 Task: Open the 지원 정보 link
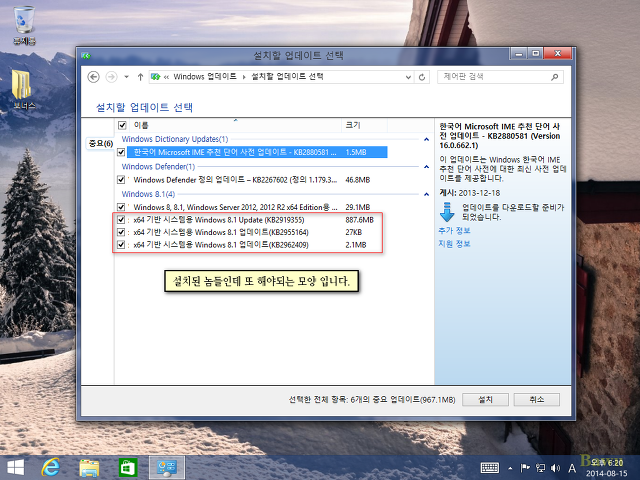(454, 244)
